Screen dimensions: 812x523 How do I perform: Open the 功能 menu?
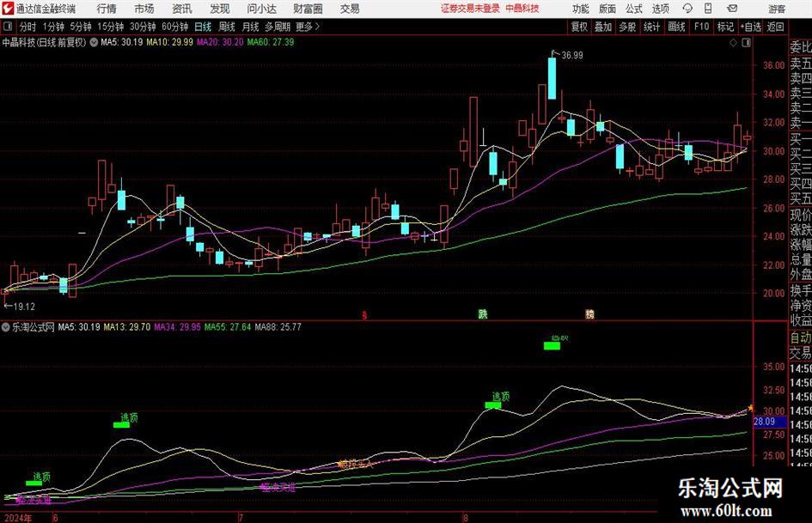click(x=581, y=9)
